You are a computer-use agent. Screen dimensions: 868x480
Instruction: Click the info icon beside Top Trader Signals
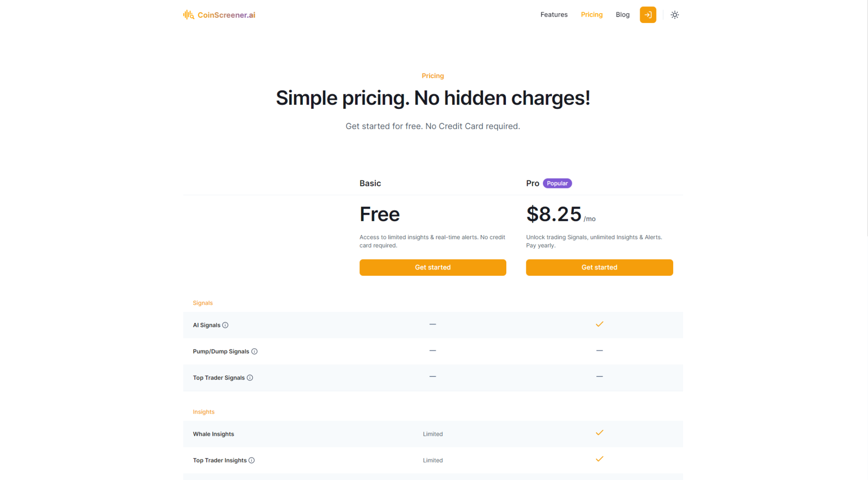point(250,378)
